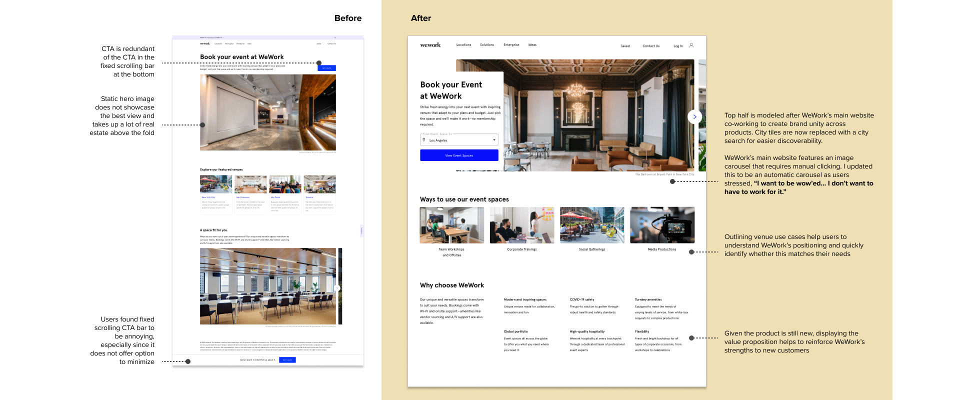980x400 pixels.
Task: Open San Francisco venue card
Action: (250, 194)
